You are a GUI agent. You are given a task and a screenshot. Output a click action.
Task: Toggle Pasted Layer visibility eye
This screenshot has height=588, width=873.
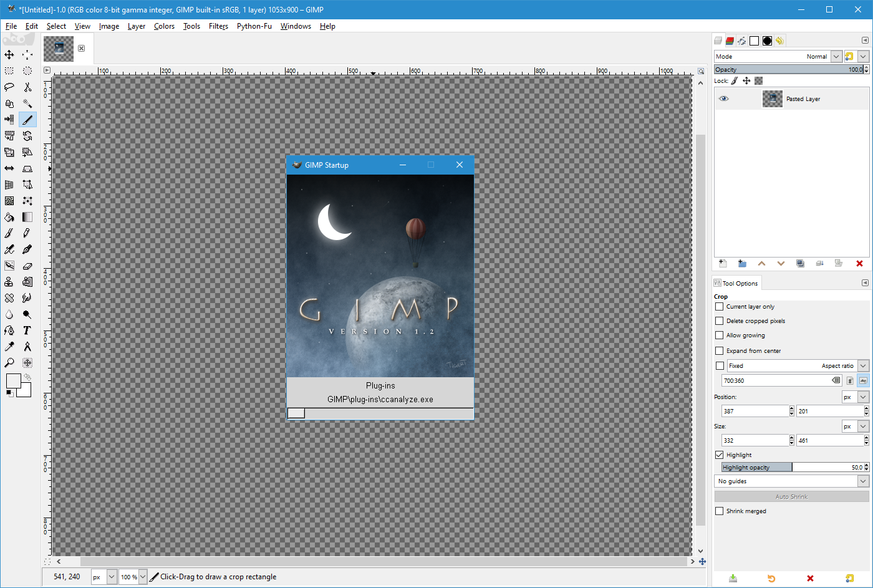723,99
